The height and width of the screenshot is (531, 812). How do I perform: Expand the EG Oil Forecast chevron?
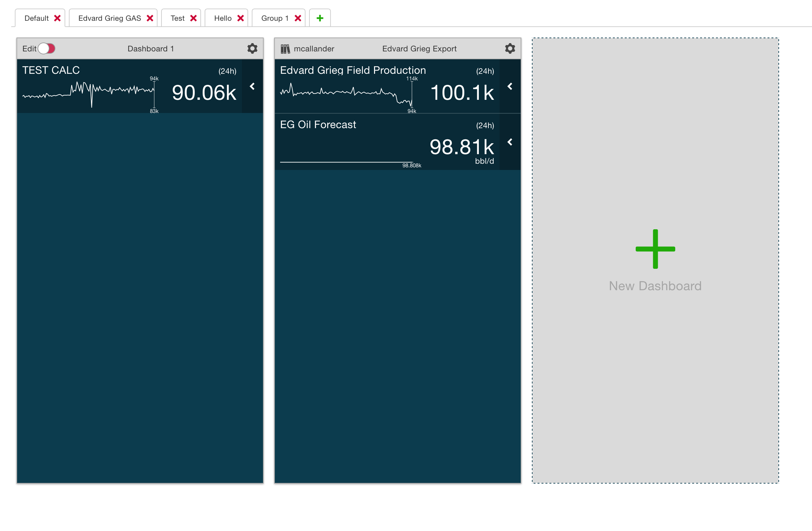tap(510, 142)
